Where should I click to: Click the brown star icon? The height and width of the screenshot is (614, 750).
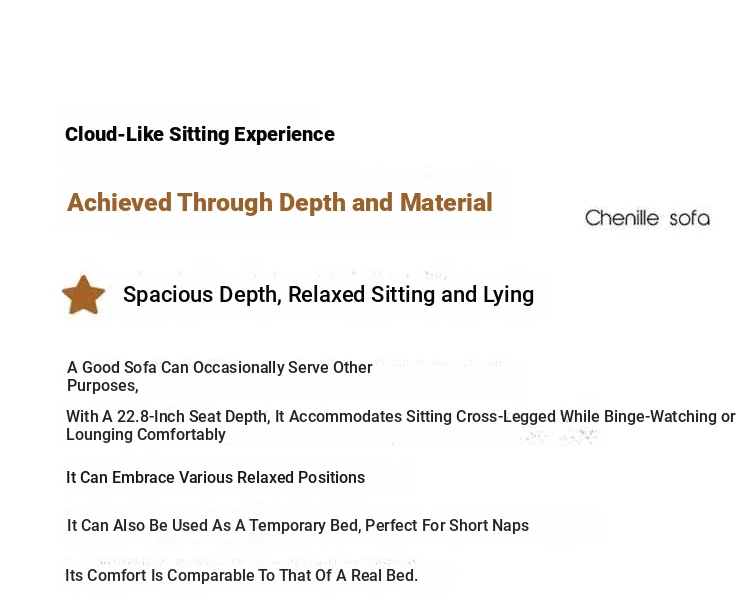(x=84, y=295)
